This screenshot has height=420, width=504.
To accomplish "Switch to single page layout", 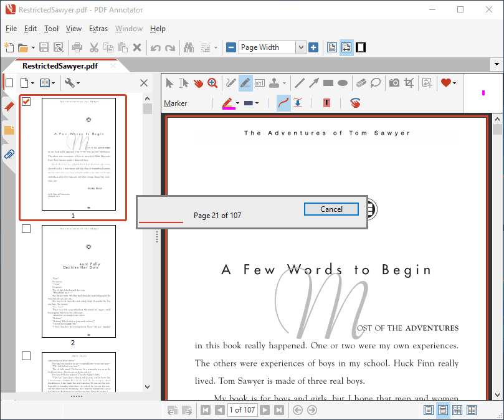I will point(428,410).
